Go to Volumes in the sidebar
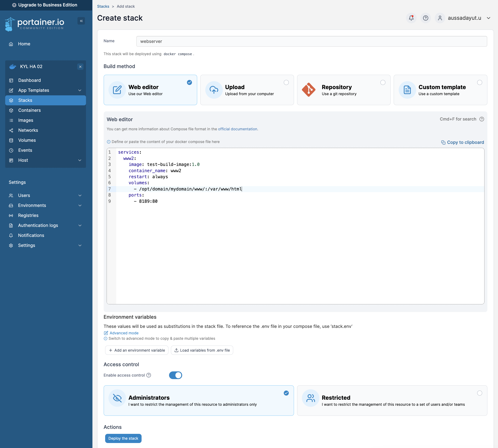The image size is (498, 448). [27, 140]
